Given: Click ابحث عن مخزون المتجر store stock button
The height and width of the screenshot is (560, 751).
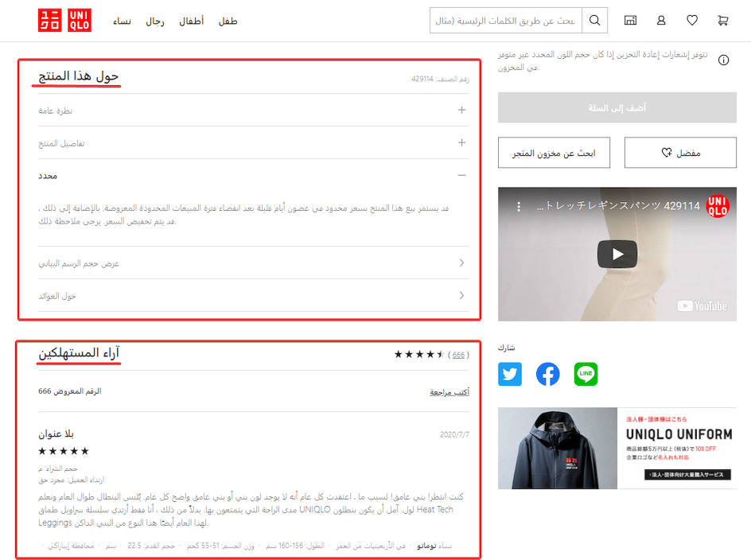Looking at the screenshot, I should [x=554, y=153].
